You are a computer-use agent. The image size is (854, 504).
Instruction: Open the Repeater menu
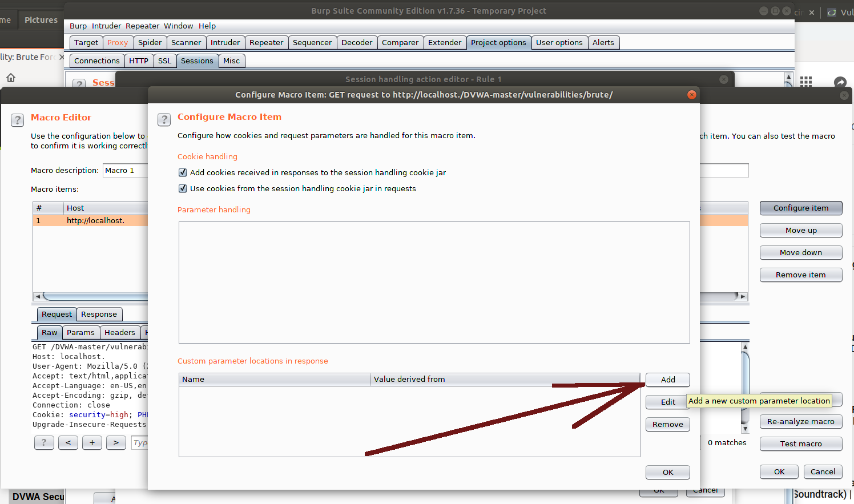coord(142,26)
